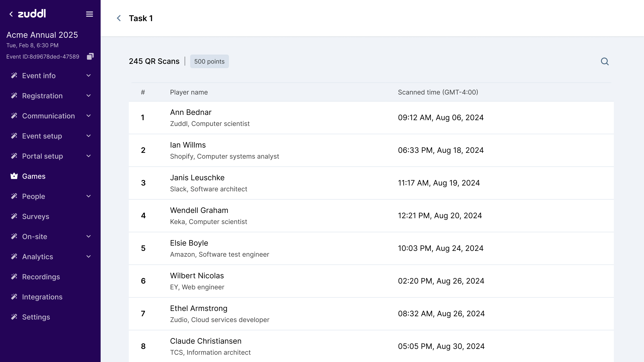Image resolution: width=644 pixels, height=362 pixels.
Task: Go back using arrow next to Task 1
Action: coord(119,18)
